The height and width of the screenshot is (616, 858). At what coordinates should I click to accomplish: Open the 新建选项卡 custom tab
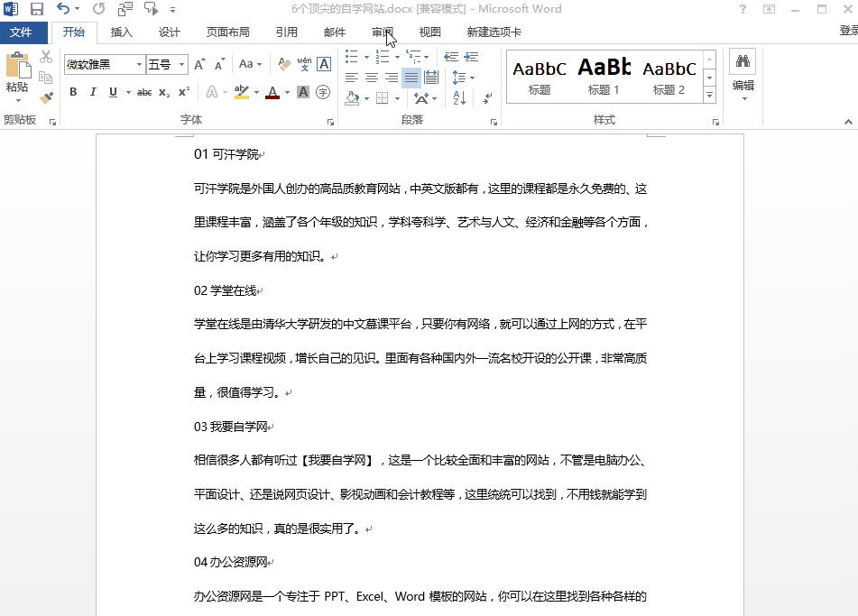coord(494,32)
